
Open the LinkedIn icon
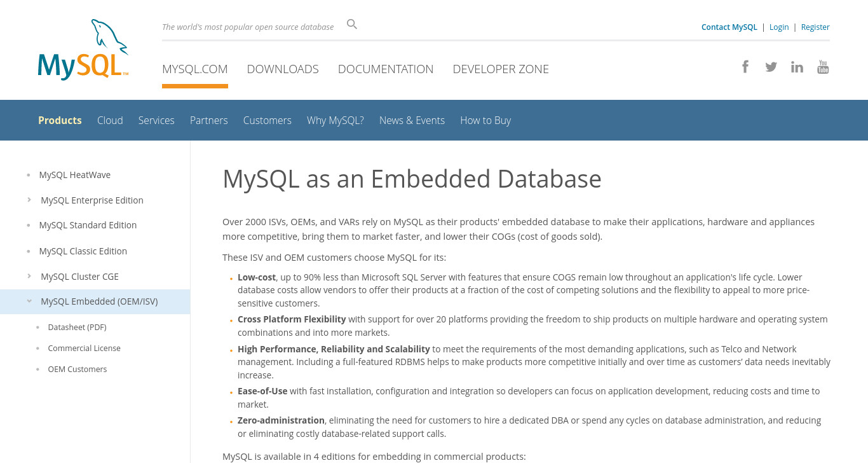tap(797, 67)
